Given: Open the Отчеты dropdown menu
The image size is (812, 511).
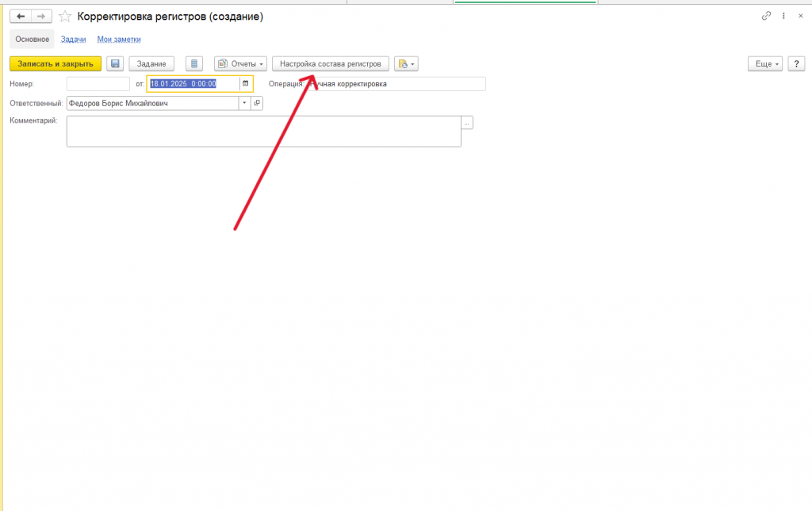Looking at the screenshot, I should click(x=241, y=63).
